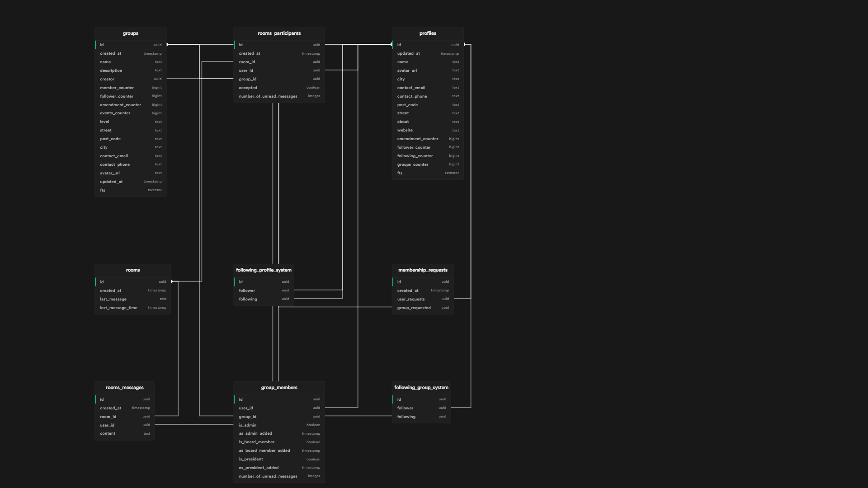Click the primary key marker beside profiles id
Image resolution: width=868 pixels, height=488 pixels.
(393, 45)
